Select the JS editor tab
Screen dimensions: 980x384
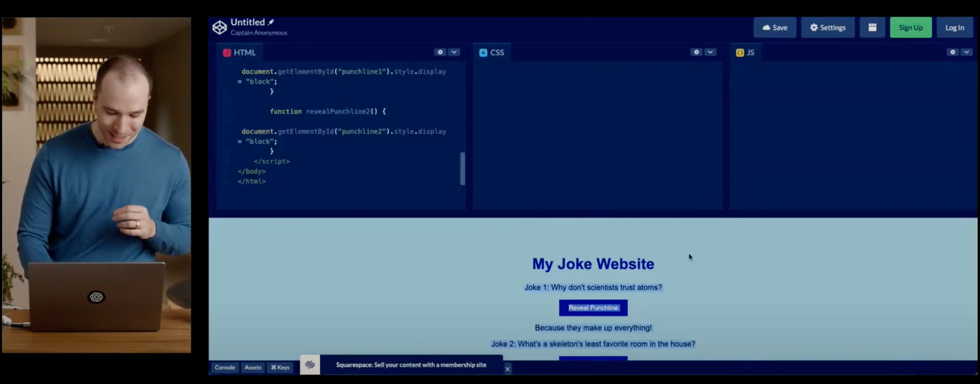pos(745,53)
